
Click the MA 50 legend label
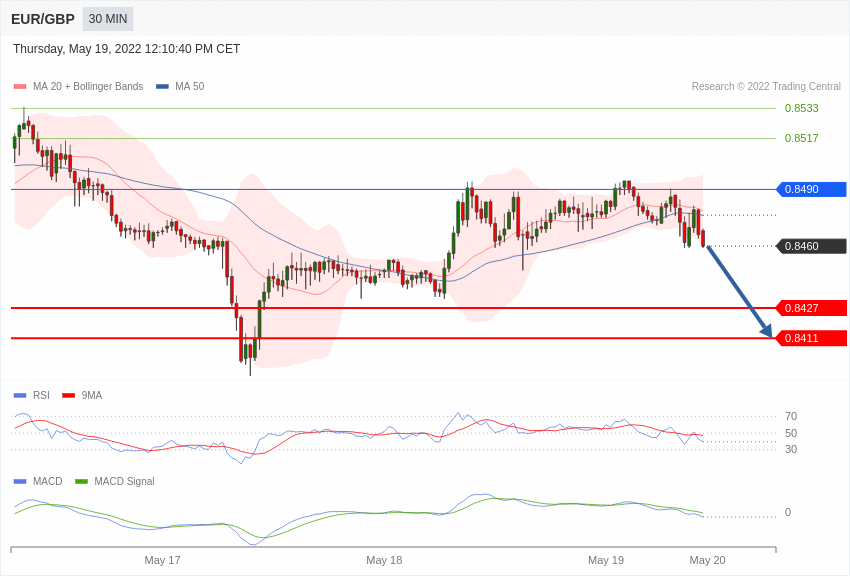(x=190, y=87)
